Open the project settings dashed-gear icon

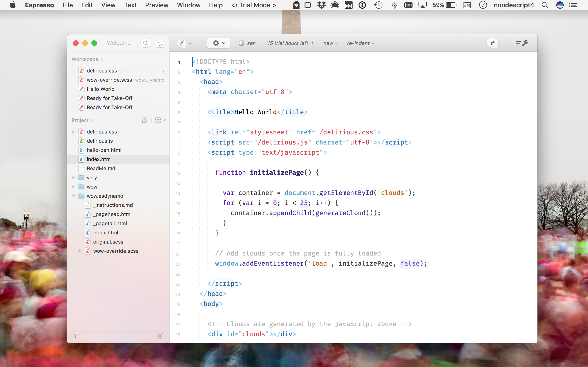coord(158,120)
